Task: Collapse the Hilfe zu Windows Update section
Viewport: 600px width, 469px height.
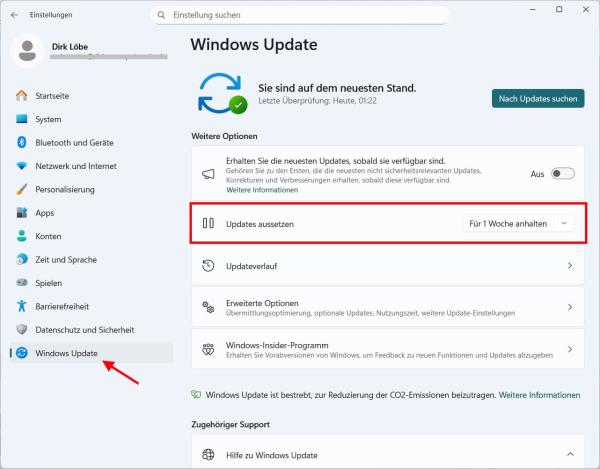Action: click(x=569, y=454)
